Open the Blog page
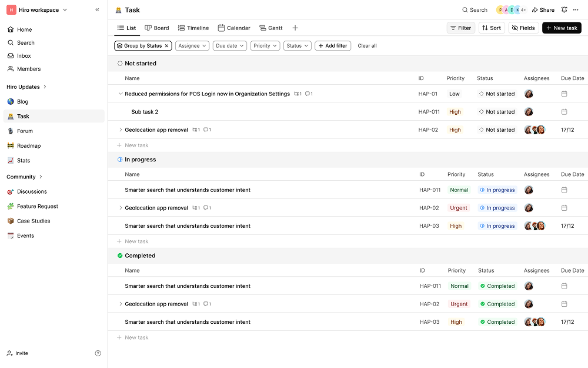 (54, 101)
